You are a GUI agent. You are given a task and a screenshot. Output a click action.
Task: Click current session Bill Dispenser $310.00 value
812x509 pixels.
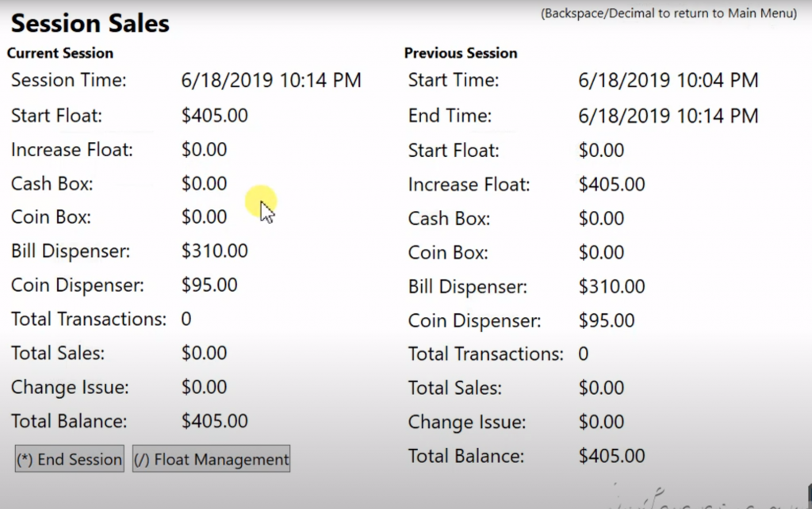214,251
